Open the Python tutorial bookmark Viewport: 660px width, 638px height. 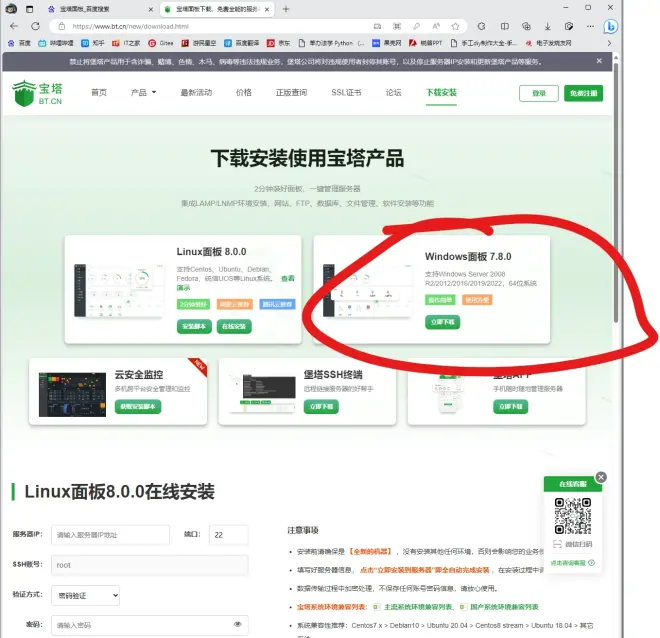tap(331, 43)
